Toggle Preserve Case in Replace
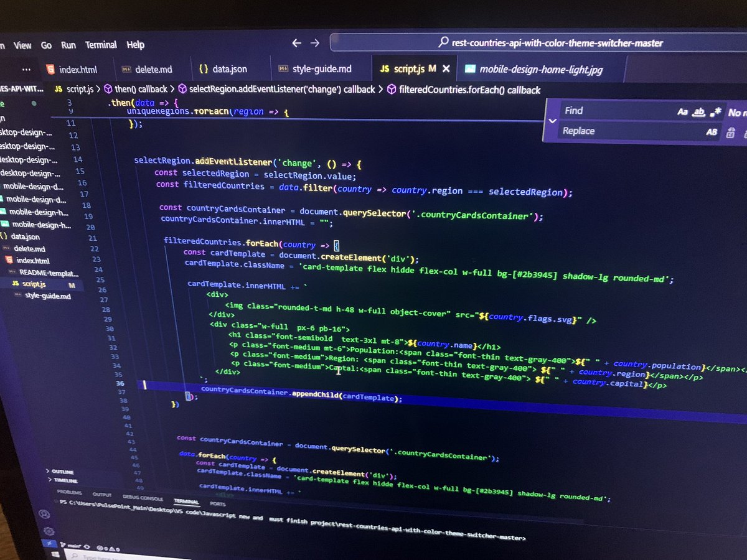The height and width of the screenshot is (560, 747). point(712,132)
